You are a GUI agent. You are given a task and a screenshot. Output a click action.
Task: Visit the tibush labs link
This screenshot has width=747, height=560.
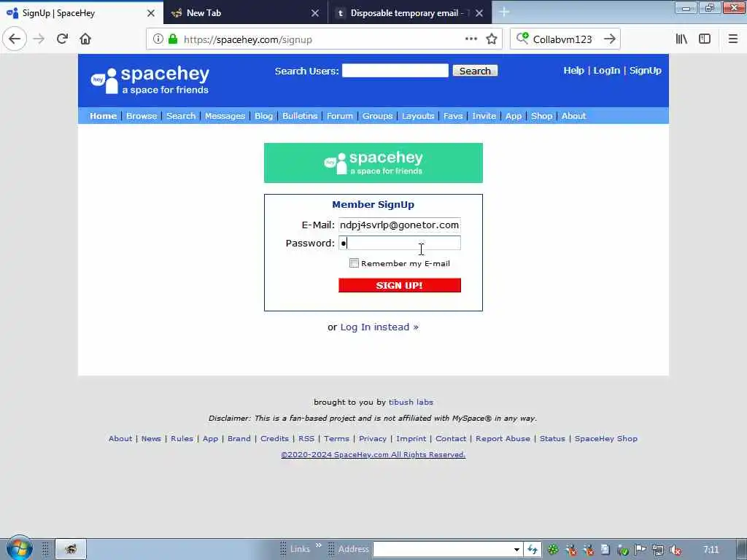coord(411,402)
